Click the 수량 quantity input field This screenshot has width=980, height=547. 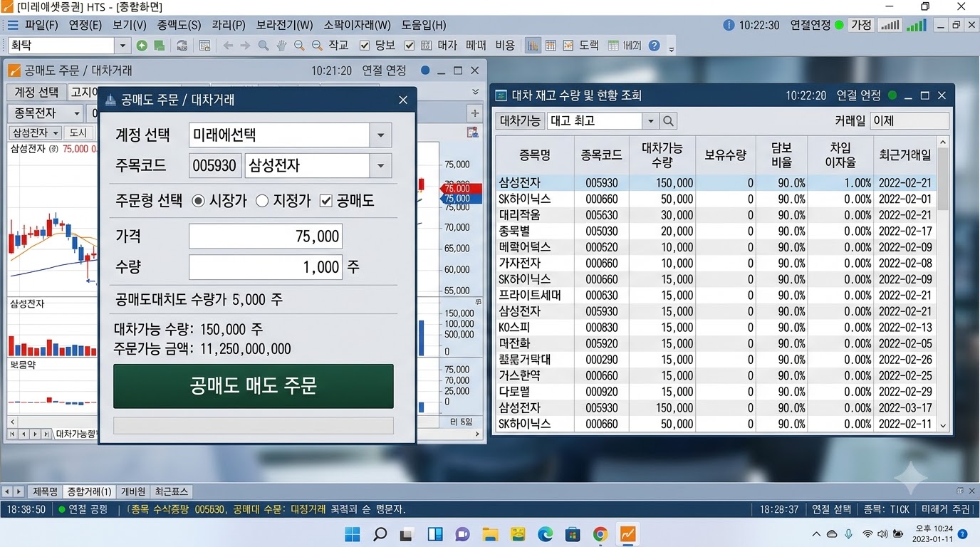(266, 267)
